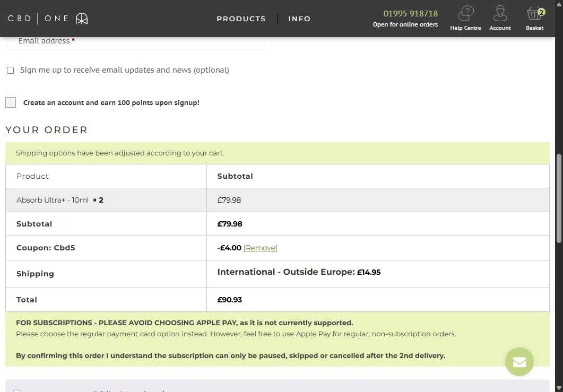Open the INFO menu
The height and width of the screenshot is (392, 563).
[299, 19]
